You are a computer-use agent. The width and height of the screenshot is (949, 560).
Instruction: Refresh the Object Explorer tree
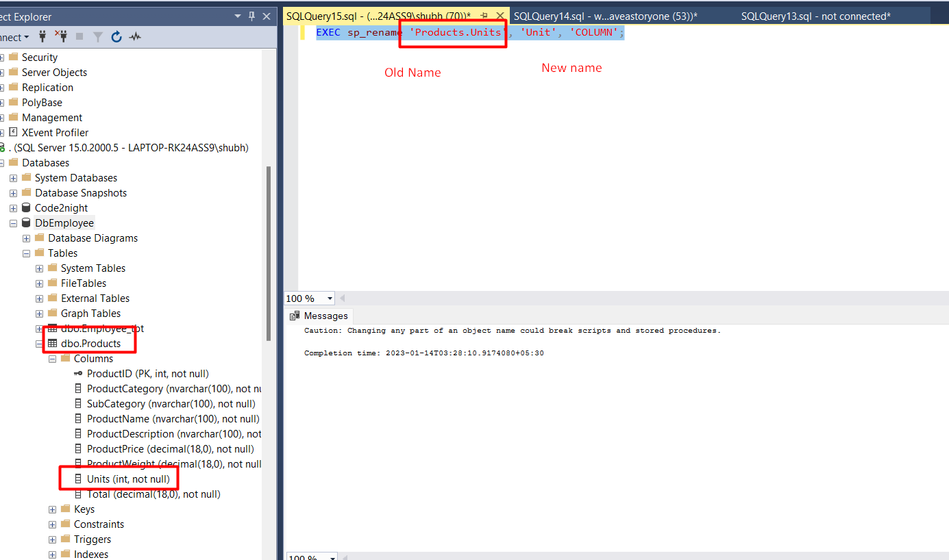(116, 37)
